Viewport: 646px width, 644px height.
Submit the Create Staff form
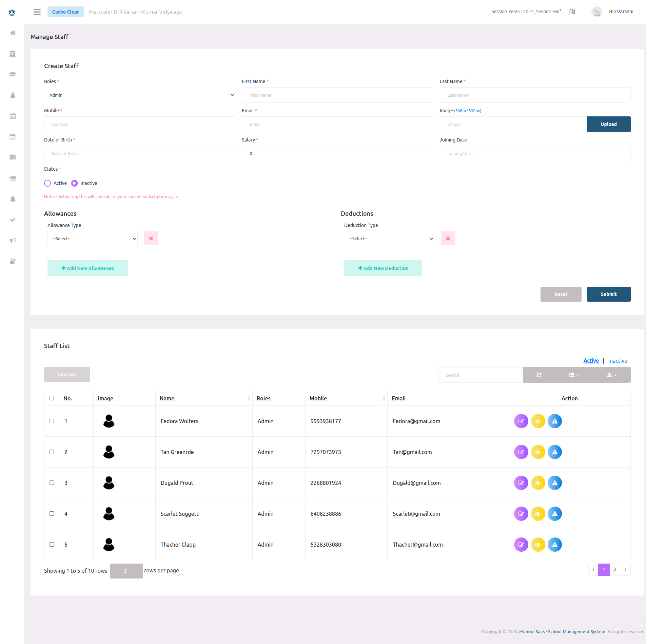coord(608,294)
